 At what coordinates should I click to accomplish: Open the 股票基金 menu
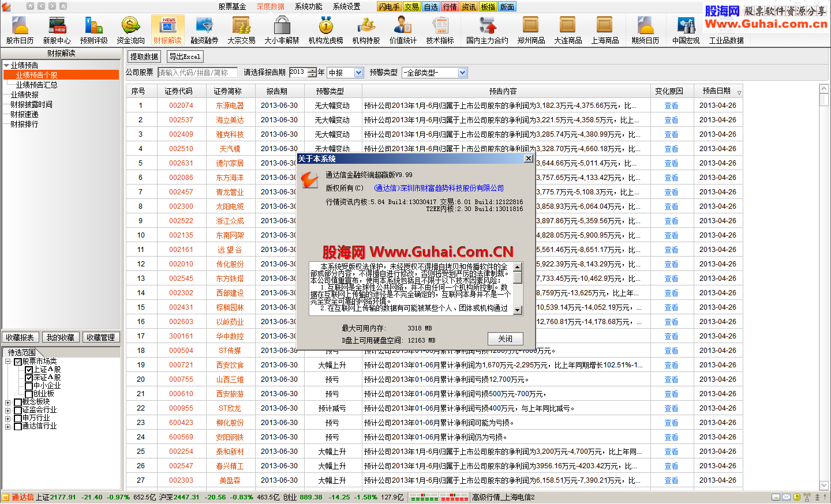[x=232, y=6]
